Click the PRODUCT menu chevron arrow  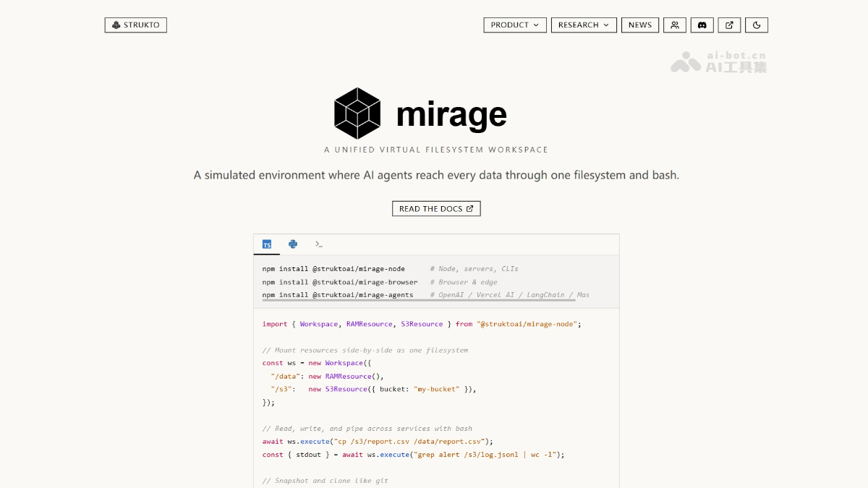click(536, 25)
